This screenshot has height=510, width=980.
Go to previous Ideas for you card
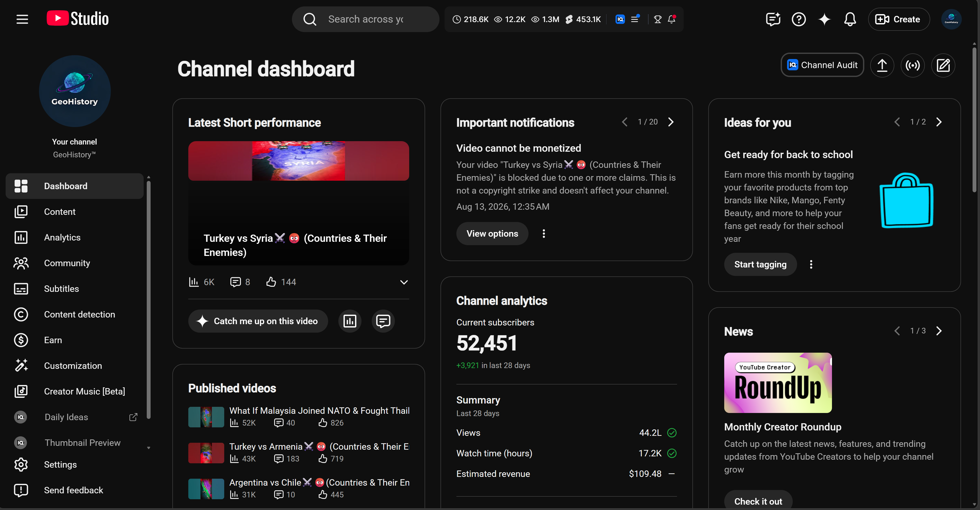(x=897, y=122)
